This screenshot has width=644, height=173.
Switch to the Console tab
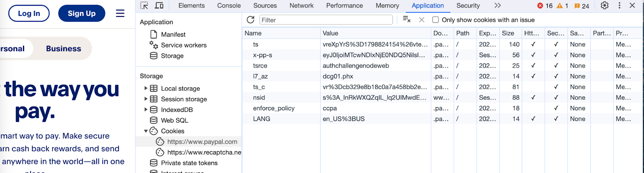click(229, 6)
